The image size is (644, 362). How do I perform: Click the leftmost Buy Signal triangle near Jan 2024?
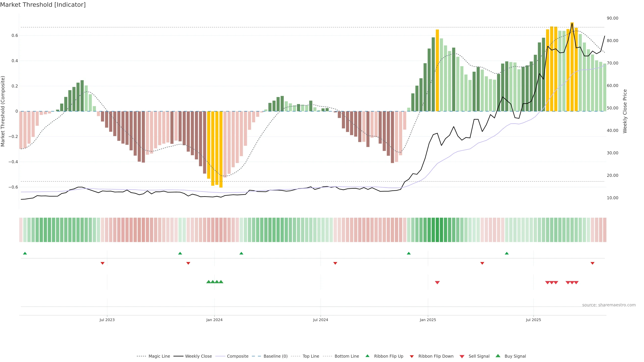click(x=208, y=282)
